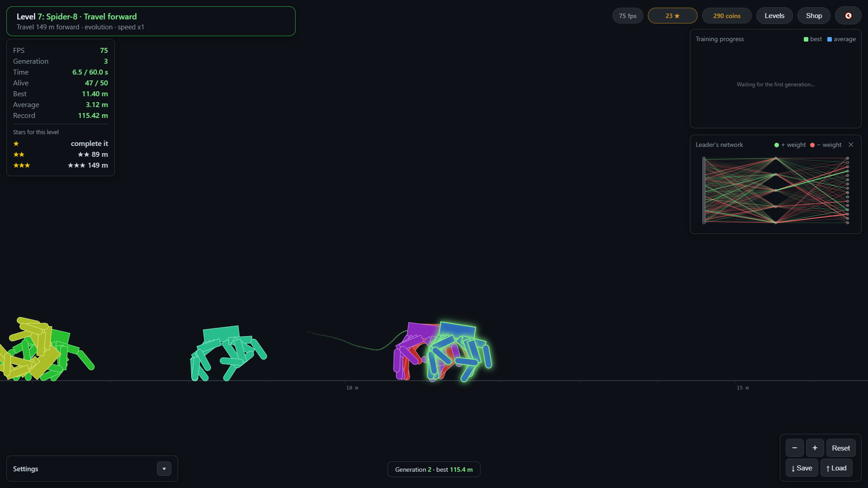The width and height of the screenshot is (868, 488).
Task: Click the one-star 'complete it' row
Action: click(61, 144)
